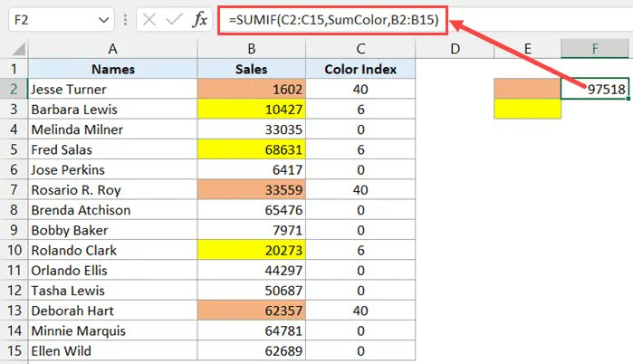The image size is (633, 364).
Task: Select column A header
Action: pos(112,49)
